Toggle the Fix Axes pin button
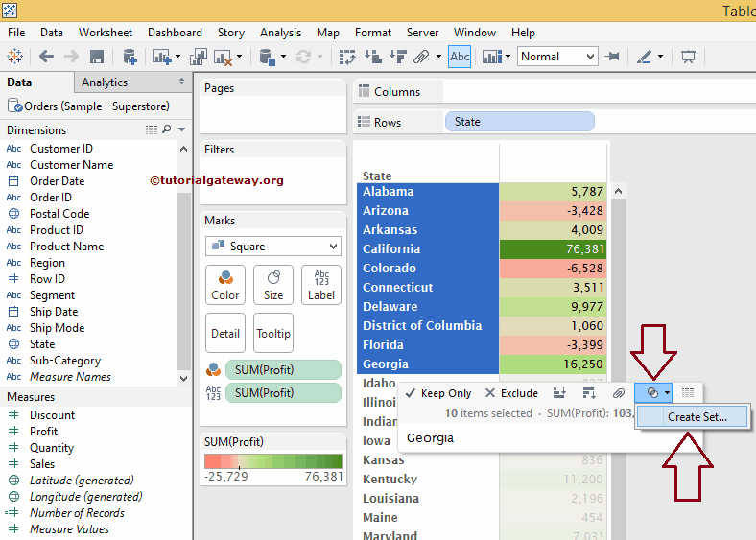The image size is (756, 540). (612, 57)
